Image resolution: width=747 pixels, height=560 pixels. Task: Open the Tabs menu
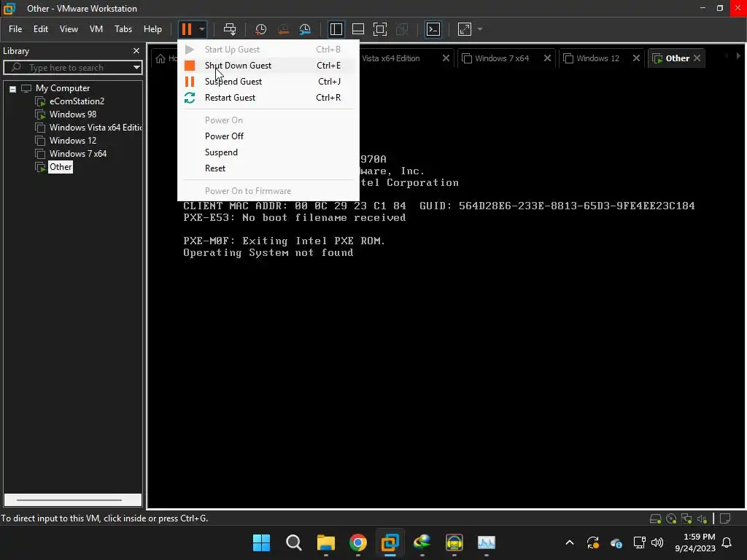(123, 29)
